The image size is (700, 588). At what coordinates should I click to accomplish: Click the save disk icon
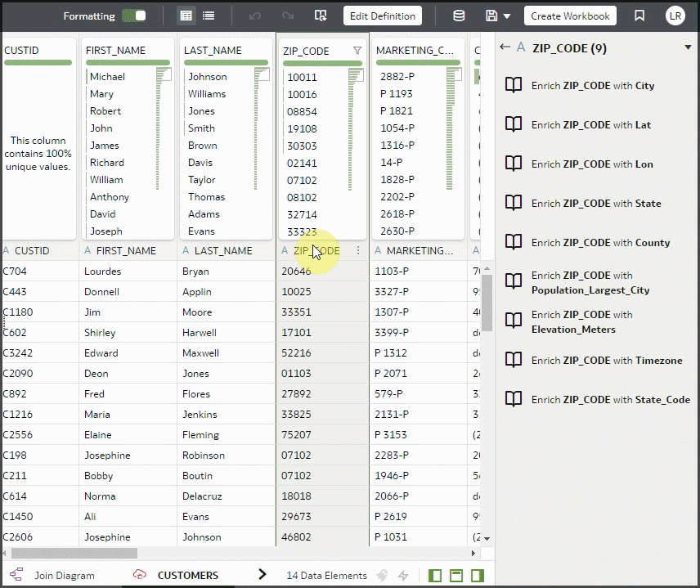pos(491,16)
